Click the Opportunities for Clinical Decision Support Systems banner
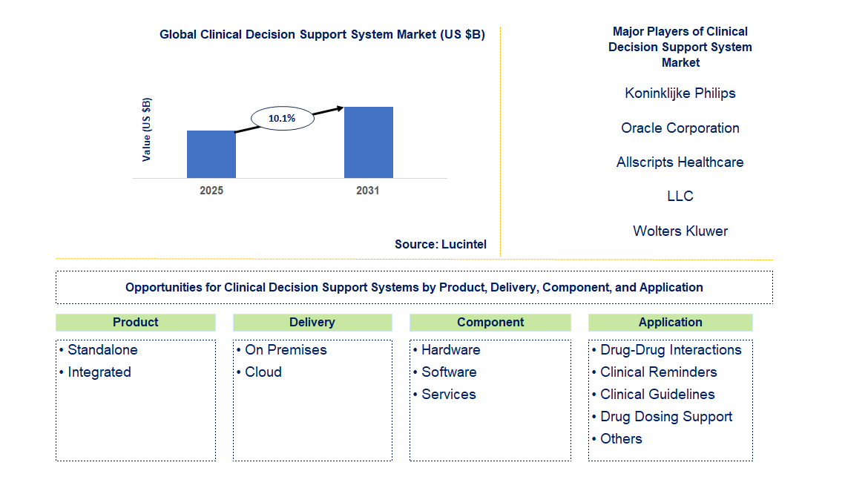Image resolution: width=868 pixels, height=491 pixels. (414, 287)
